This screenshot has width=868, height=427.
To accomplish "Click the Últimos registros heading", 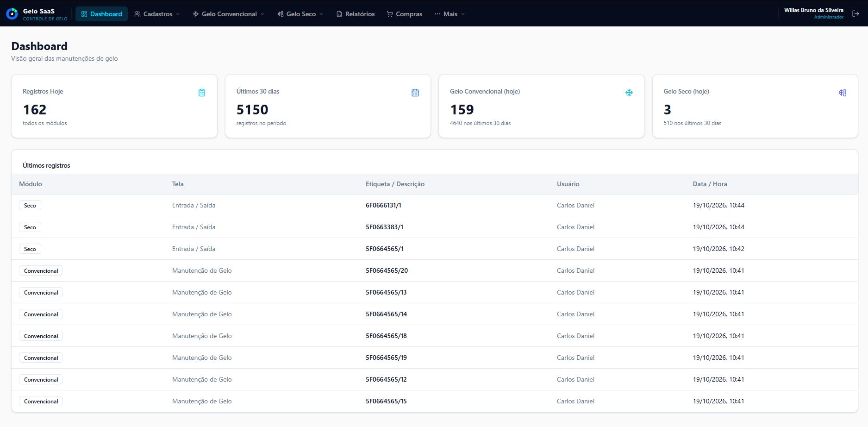I will tap(46, 165).
